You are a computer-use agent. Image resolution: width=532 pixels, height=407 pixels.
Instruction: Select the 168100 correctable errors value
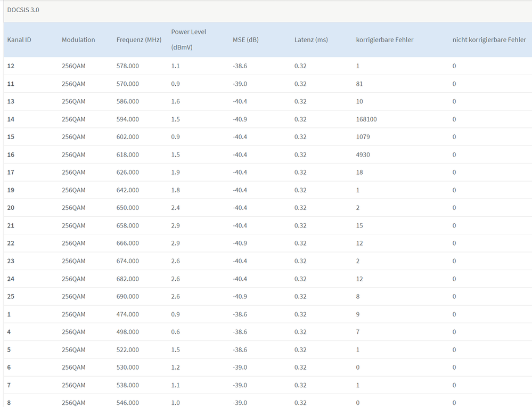click(366, 119)
